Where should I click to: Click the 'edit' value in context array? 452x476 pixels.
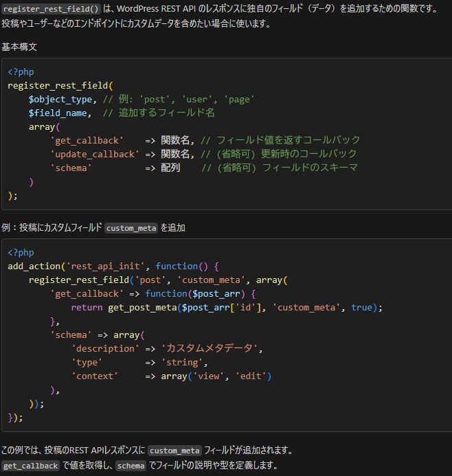(251, 376)
